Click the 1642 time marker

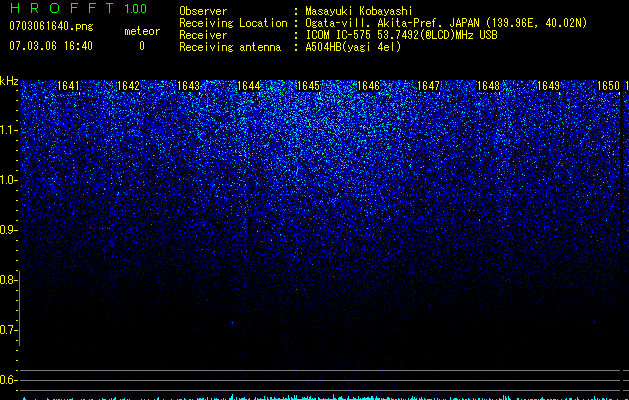point(128,86)
